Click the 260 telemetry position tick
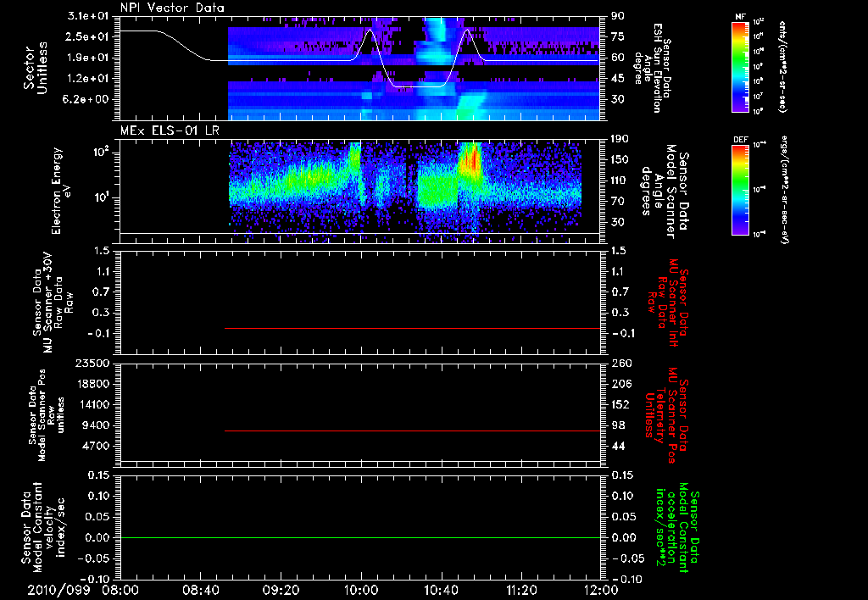This screenshot has height=600, width=868. [x=620, y=364]
